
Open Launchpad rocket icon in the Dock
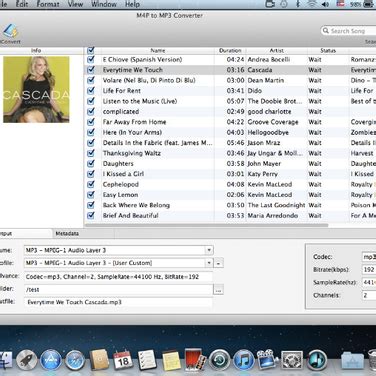27,360
